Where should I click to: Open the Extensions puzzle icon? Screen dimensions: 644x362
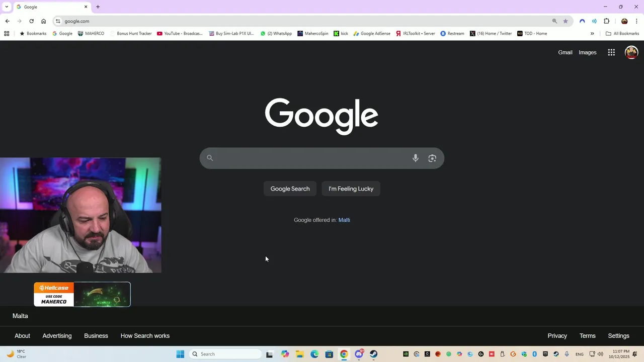click(x=606, y=21)
